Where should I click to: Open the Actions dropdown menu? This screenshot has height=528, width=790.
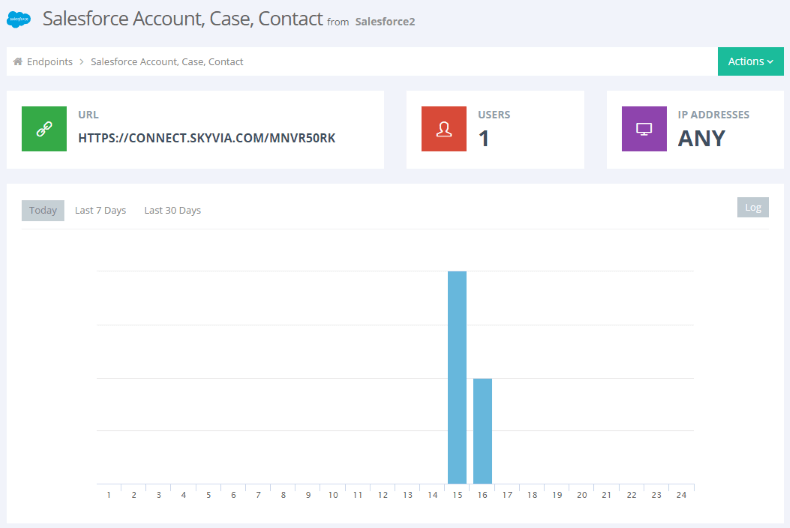(751, 61)
